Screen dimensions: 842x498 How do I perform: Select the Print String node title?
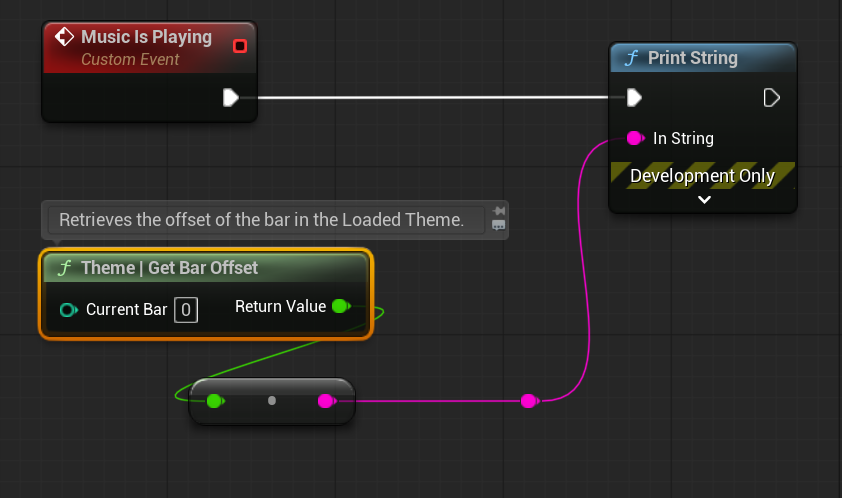pyautogui.click(x=692, y=58)
